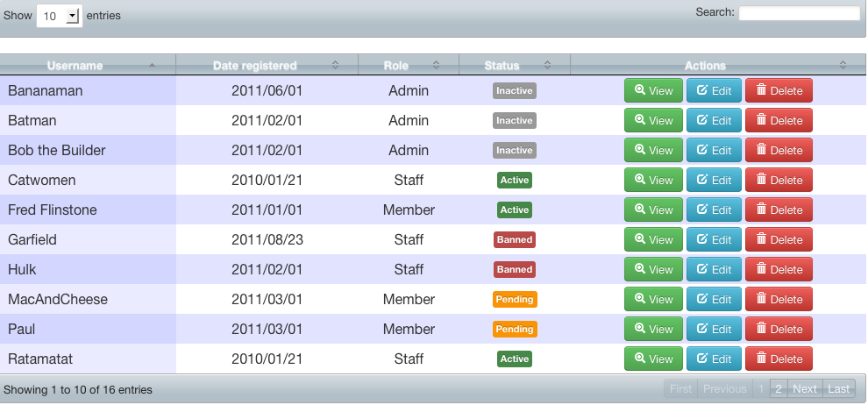Click the trash icon in Bob the Builder's row

click(x=761, y=150)
